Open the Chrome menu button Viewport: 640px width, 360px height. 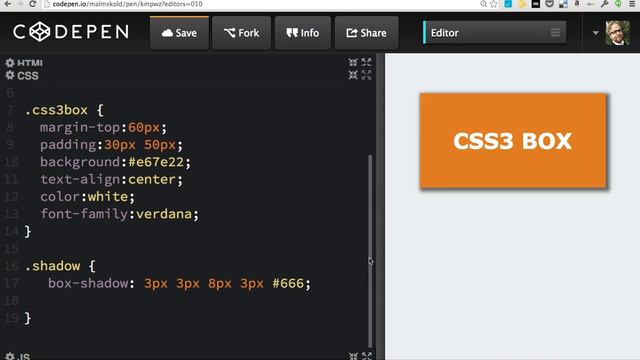pos(632,4)
